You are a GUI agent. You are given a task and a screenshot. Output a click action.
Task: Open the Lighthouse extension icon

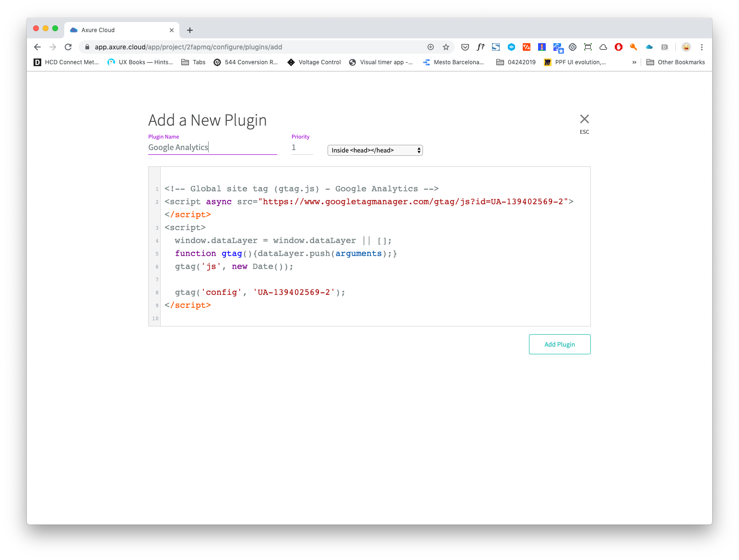point(542,47)
